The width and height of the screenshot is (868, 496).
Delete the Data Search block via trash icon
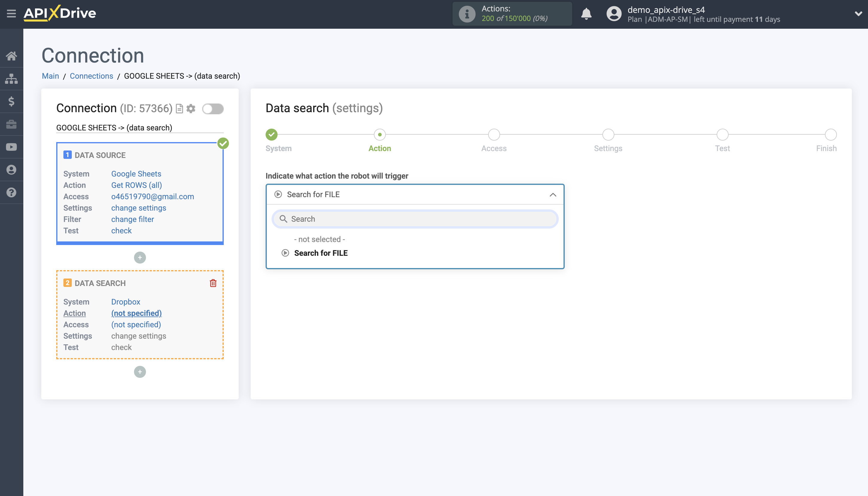(213, 282)
